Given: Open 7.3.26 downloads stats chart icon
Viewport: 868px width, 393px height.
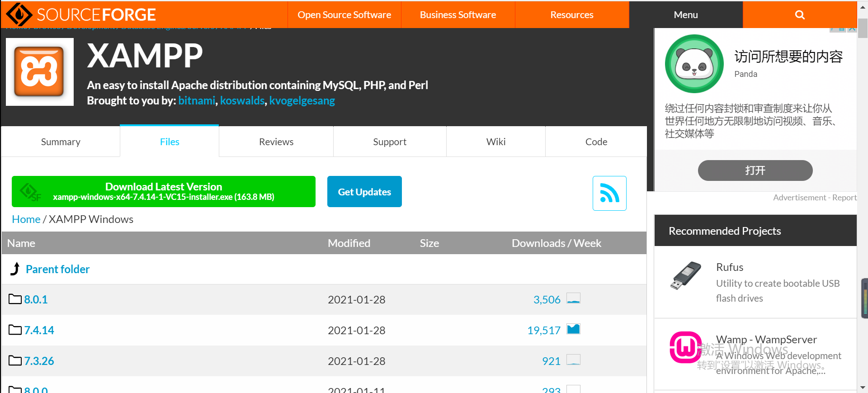Looking at the screenshot, I should (573, 360).
